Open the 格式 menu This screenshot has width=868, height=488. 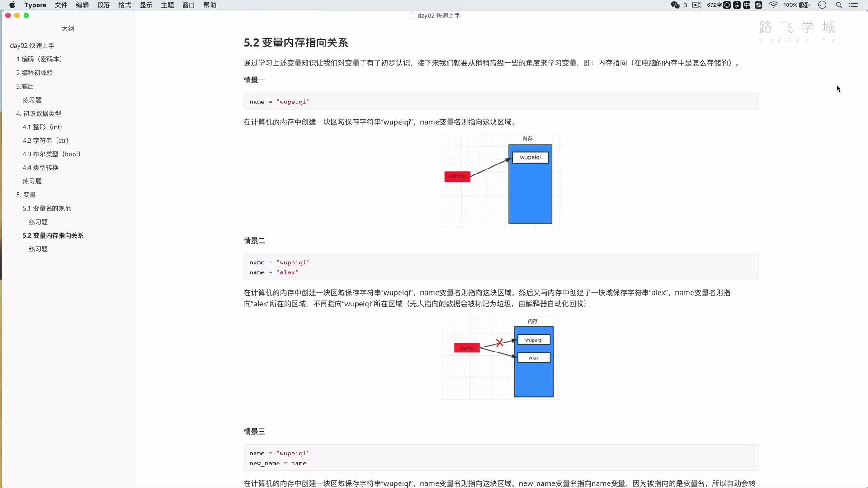coord(125,5)
